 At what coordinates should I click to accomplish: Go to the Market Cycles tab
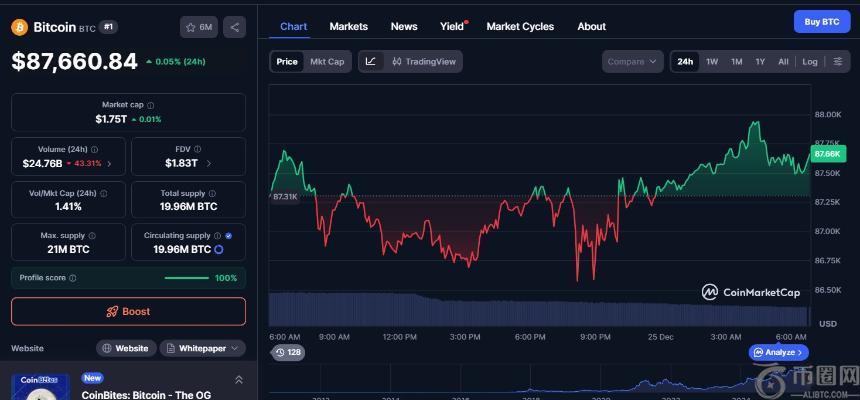click(x=519, y=26)
